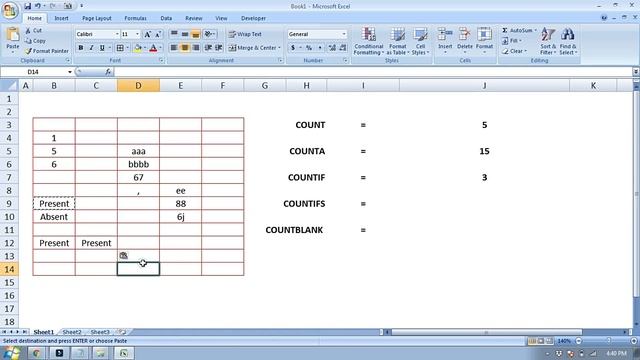Viewport: 640px width, 360px height.
Task: Open the fill color picker
Action: [138, 48]
